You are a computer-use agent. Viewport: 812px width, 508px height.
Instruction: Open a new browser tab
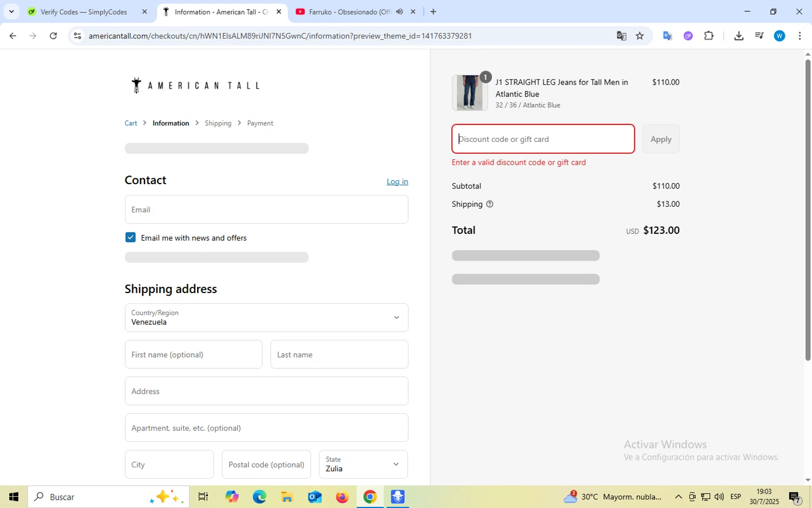click(433, 11)
